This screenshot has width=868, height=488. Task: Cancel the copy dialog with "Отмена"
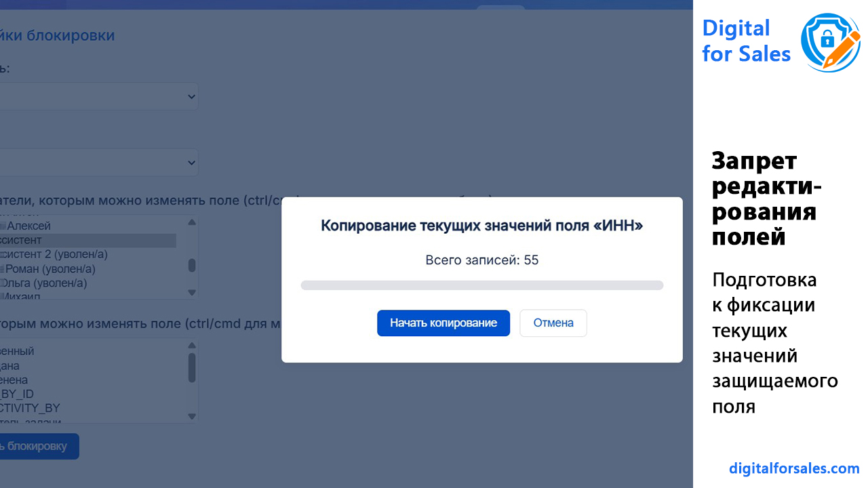point(553,323)
